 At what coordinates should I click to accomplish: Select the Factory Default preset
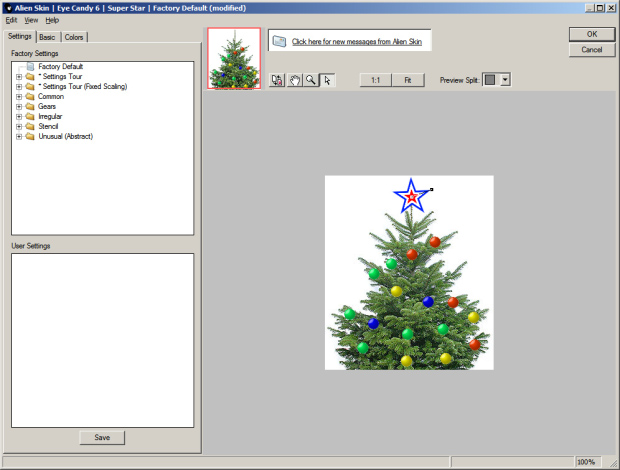[60, 66]
